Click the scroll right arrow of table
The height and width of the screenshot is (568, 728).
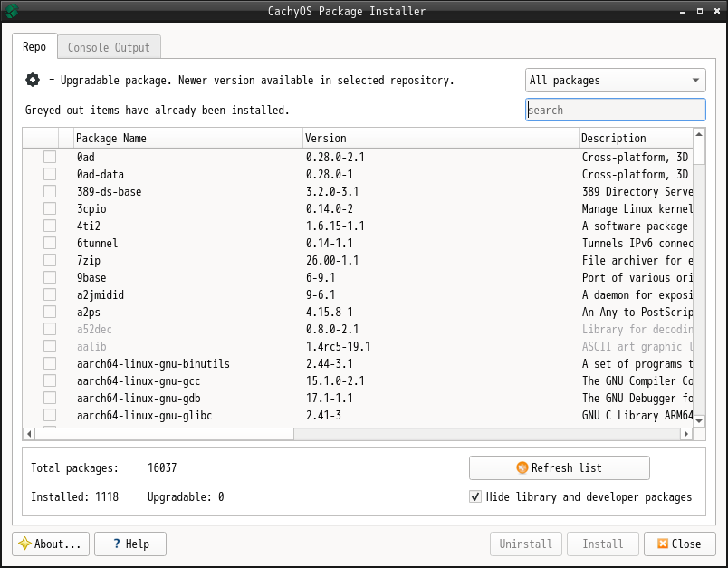pos(685,435)
